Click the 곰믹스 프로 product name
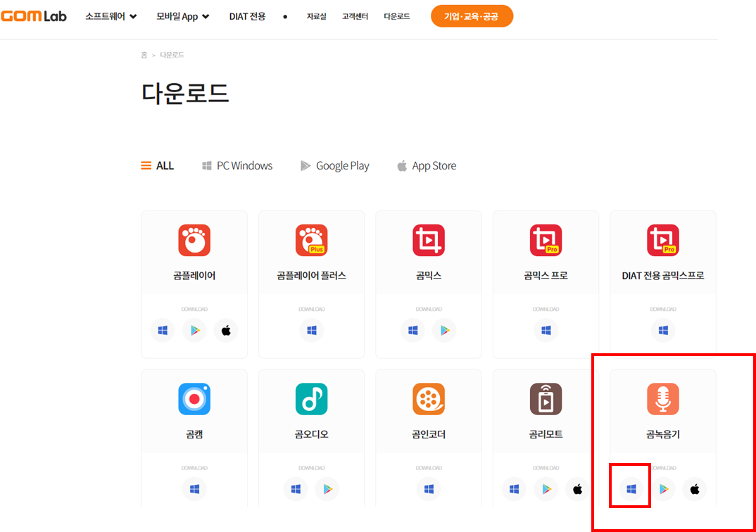The height and width of the screenshot is (532, 756). click(546, 276)
